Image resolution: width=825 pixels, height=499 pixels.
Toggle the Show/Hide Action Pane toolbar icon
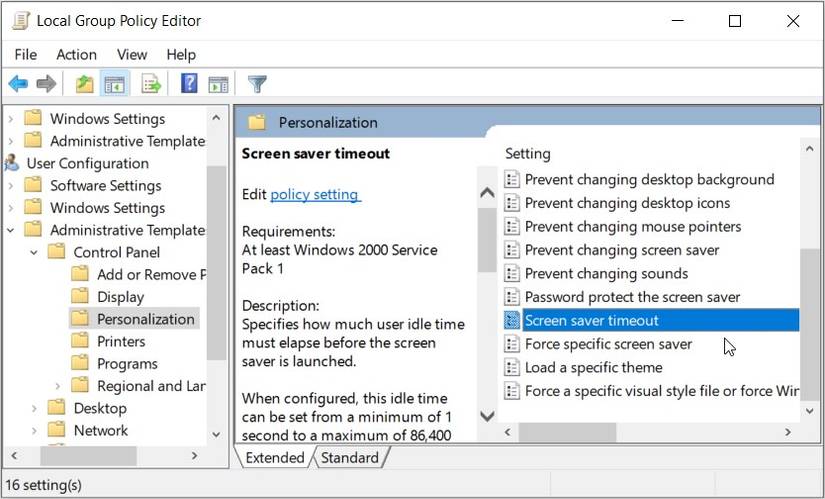point(218,84)
